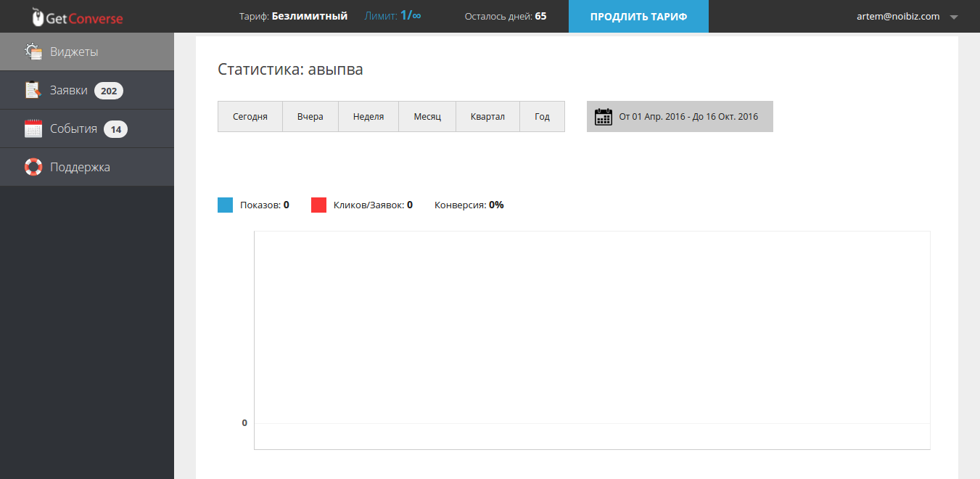980x479 pixels.
Task: Expand the account dropdown arrow
Action: click(x=954, y=17)
